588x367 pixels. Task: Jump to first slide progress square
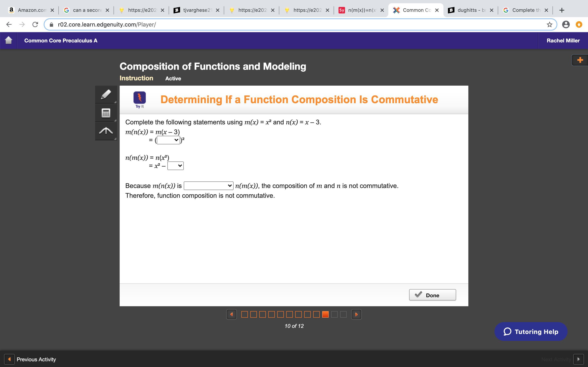click(244, 314)
